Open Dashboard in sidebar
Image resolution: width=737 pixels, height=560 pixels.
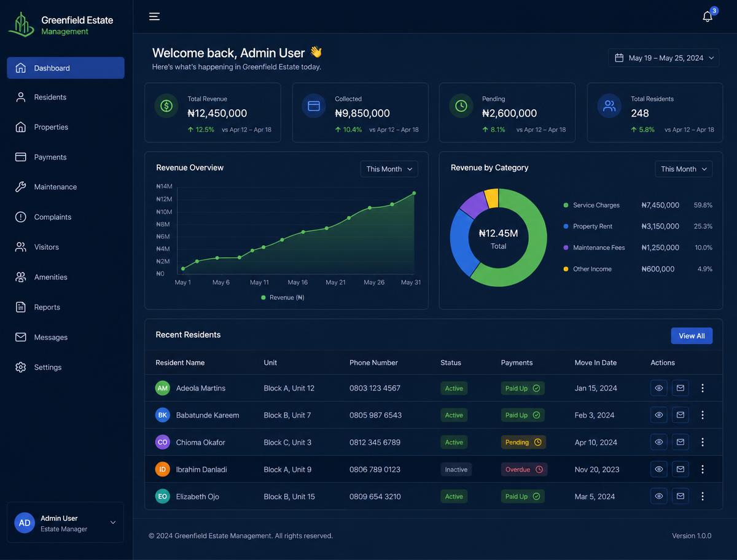[66, 68]
